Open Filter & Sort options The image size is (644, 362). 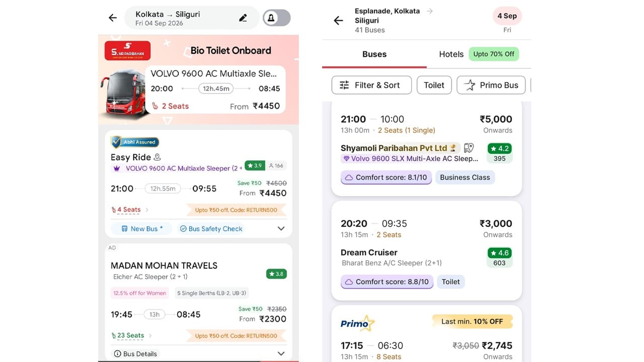coord(372,85)
